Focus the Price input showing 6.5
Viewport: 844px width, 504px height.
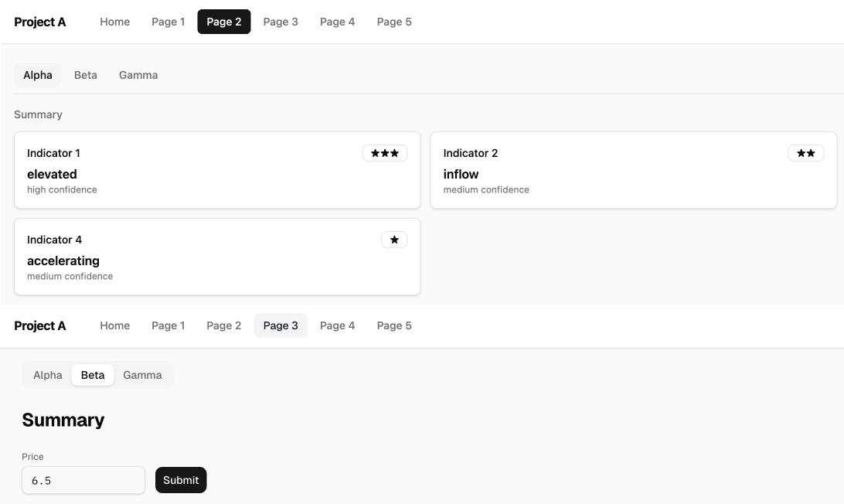(83, 480)
